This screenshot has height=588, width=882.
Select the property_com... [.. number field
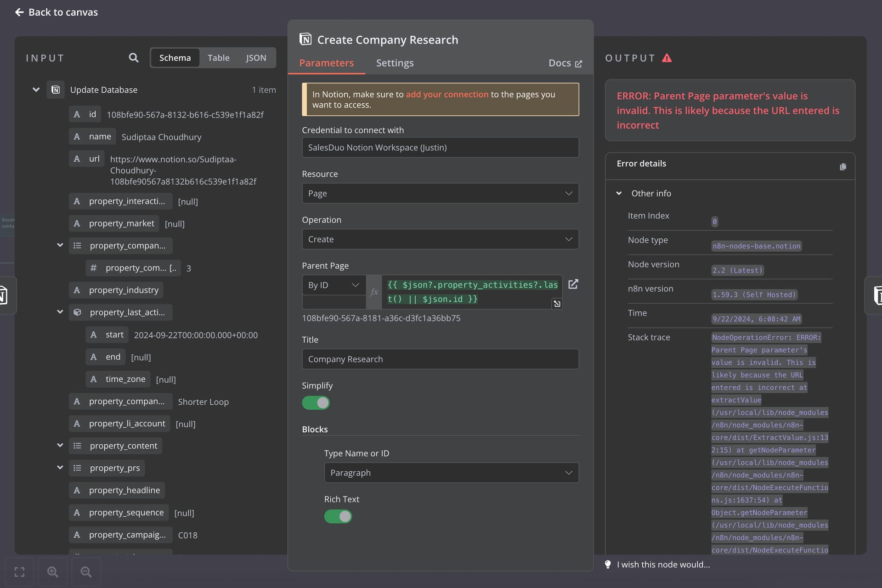click(x=133, y=268)
